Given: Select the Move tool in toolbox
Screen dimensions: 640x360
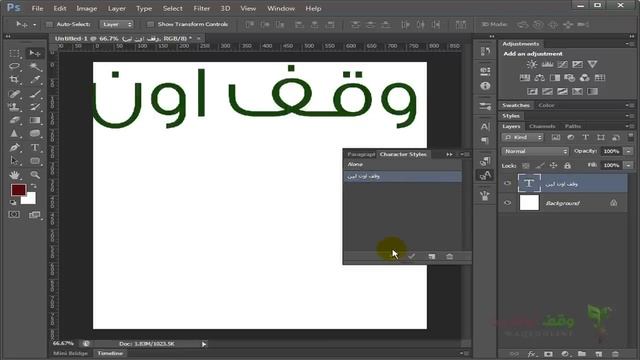Looking at the screenshot, I should click(35, 53).
